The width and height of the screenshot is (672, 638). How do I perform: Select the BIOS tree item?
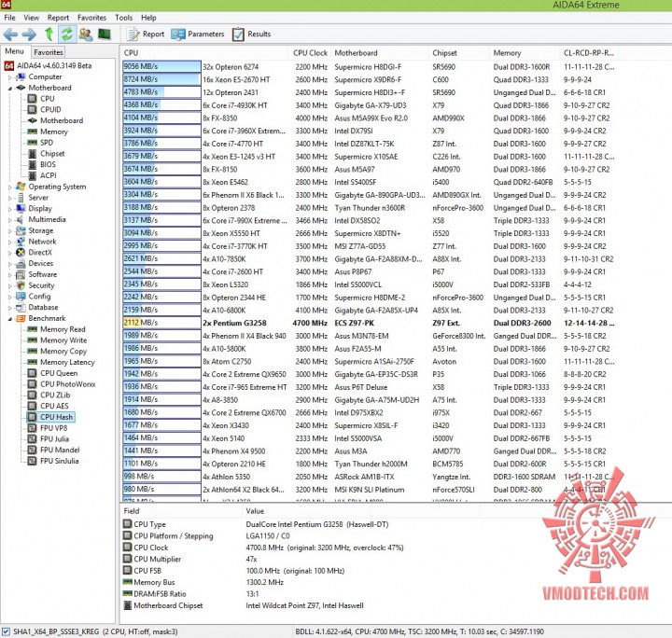coord(42,164)
